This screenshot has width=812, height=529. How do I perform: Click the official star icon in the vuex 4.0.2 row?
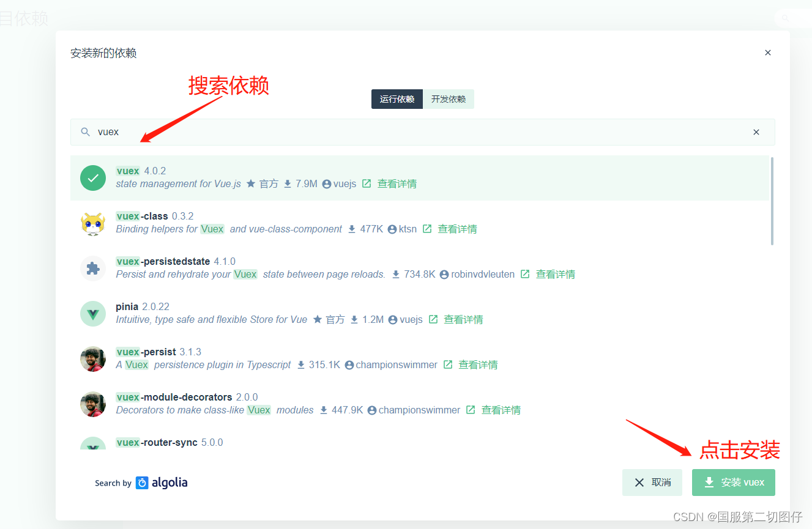point(251,183)
